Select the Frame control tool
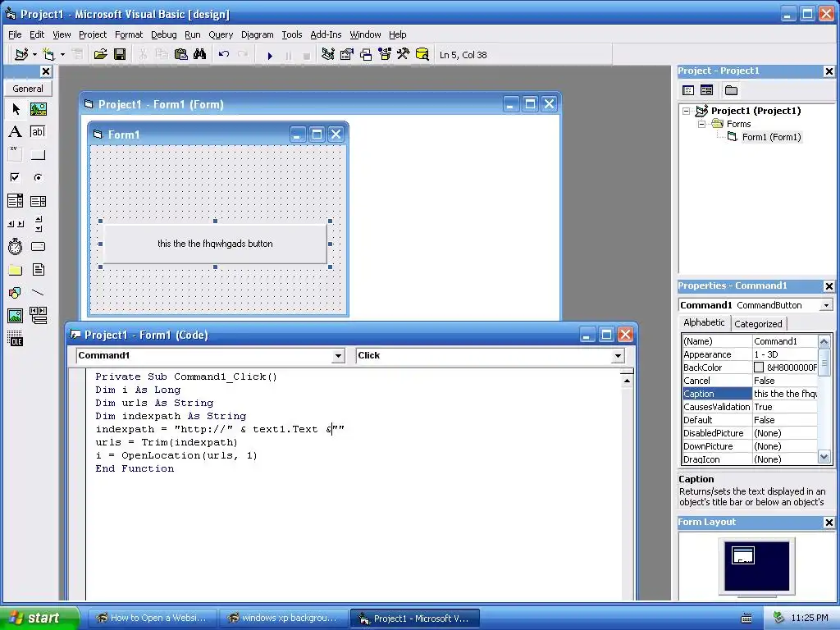The image size is (840, 630). (16, 154)
